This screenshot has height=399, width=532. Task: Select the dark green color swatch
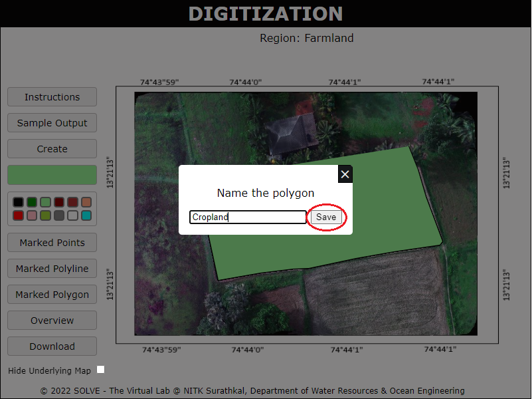pyautogui.click(x=32, y=202)
